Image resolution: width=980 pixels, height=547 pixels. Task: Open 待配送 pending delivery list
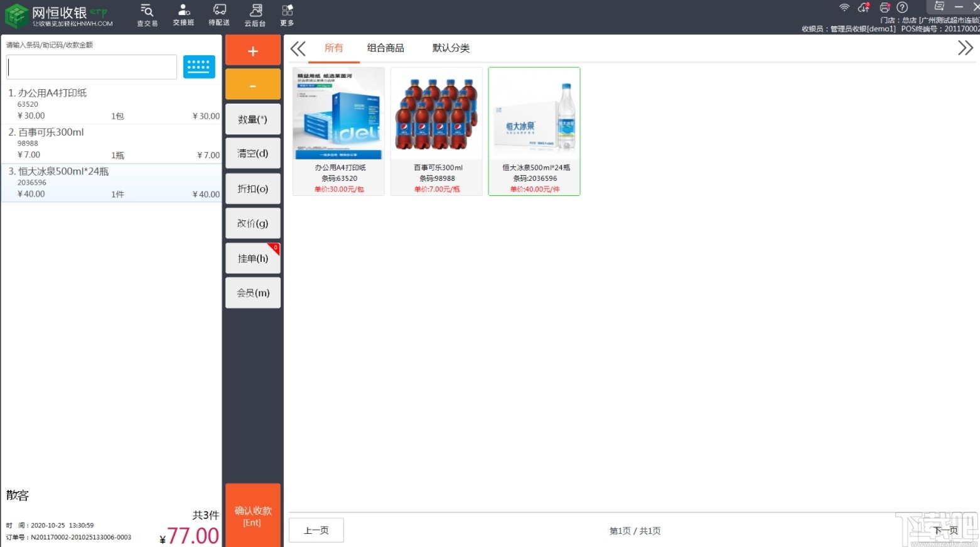pos(218,15)
